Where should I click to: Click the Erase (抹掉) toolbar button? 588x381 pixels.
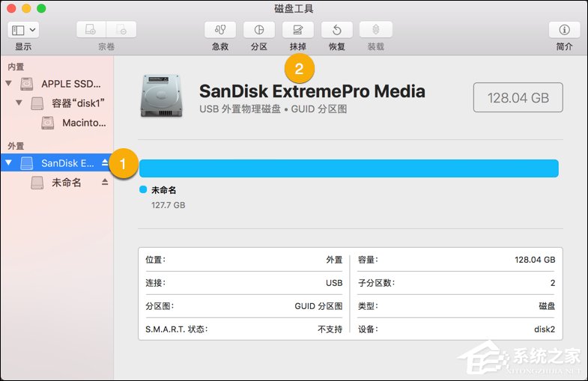point(298,30)
